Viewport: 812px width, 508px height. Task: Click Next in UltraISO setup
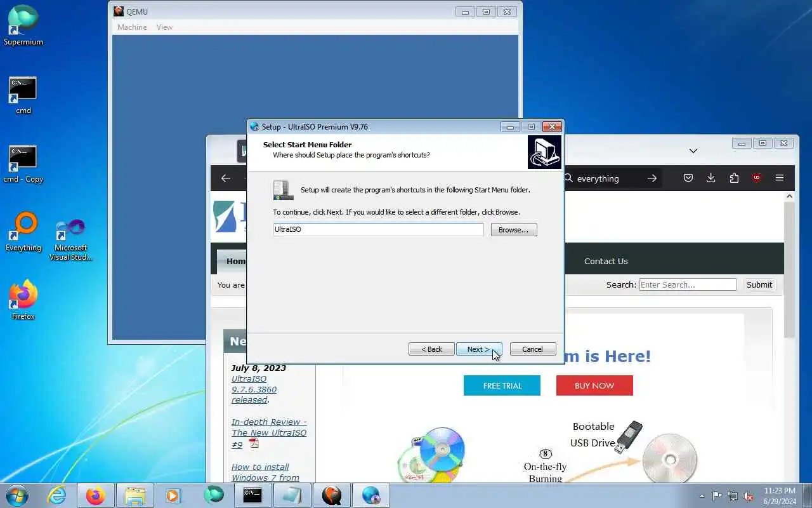[479, 349]
